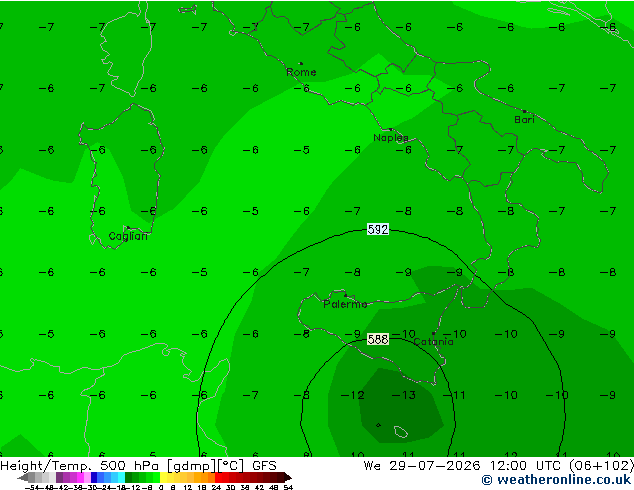634x490 pixels.
Task: Click the '[gdmp]' unit text
Action: pos(192,466)
